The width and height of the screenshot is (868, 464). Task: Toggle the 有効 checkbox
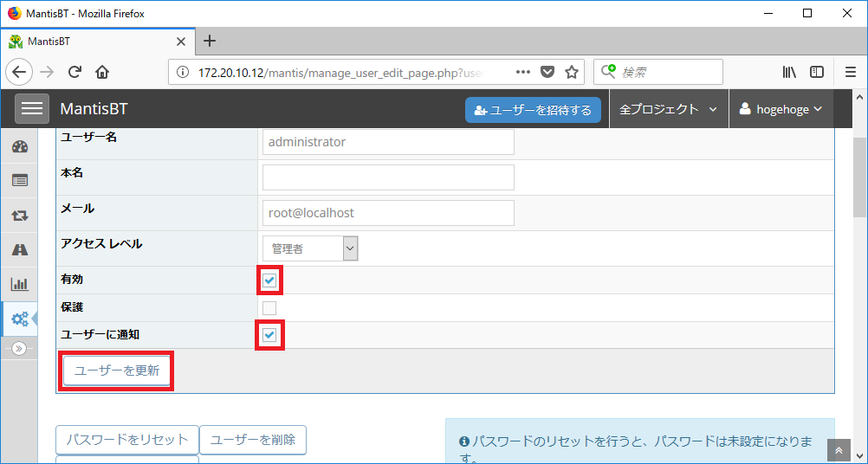tap(269, 280)
